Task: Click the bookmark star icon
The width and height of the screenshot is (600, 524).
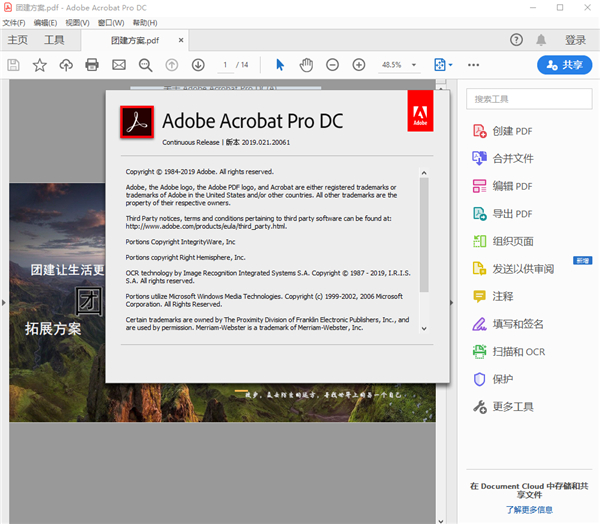Action: (x=40, y=65)
